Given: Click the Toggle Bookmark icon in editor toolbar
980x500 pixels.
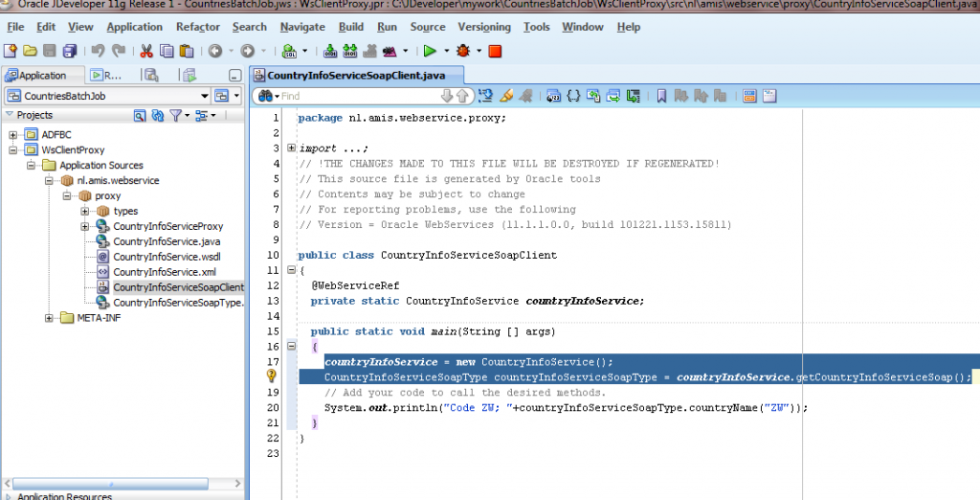Looking at the screenshot, I should (661, 96).
